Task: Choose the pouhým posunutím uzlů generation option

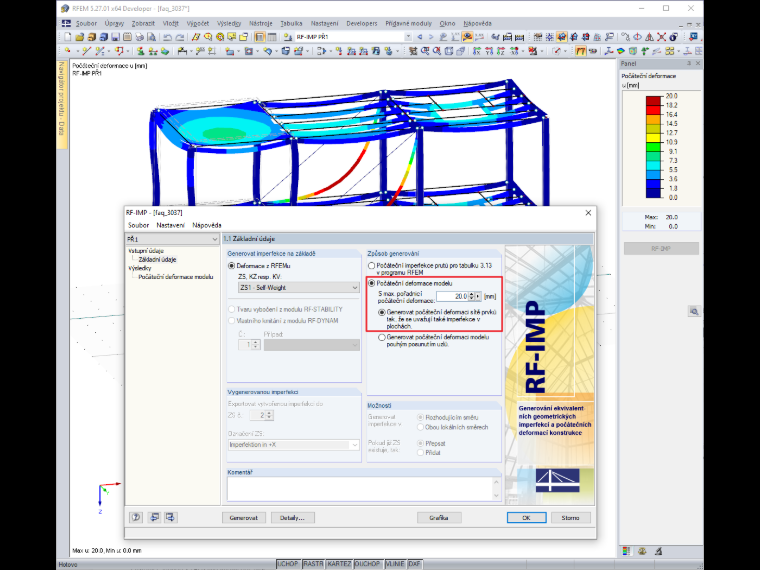Action: [382, 337]
